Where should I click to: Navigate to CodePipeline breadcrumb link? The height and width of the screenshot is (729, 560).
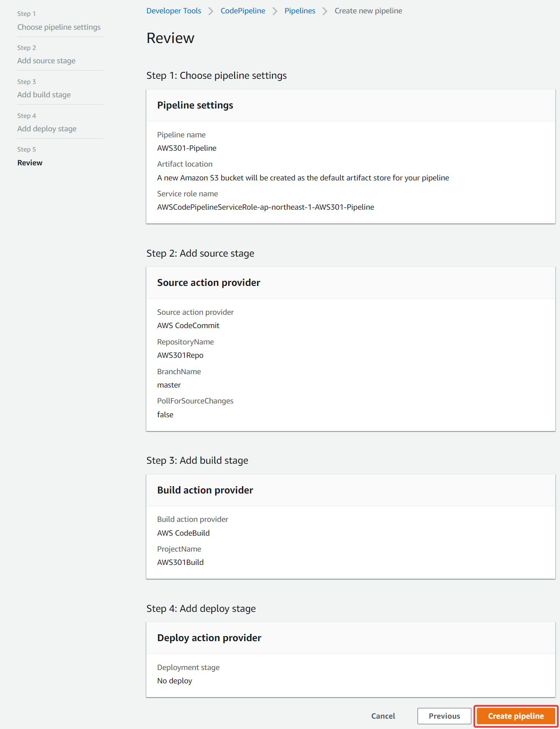243,11
